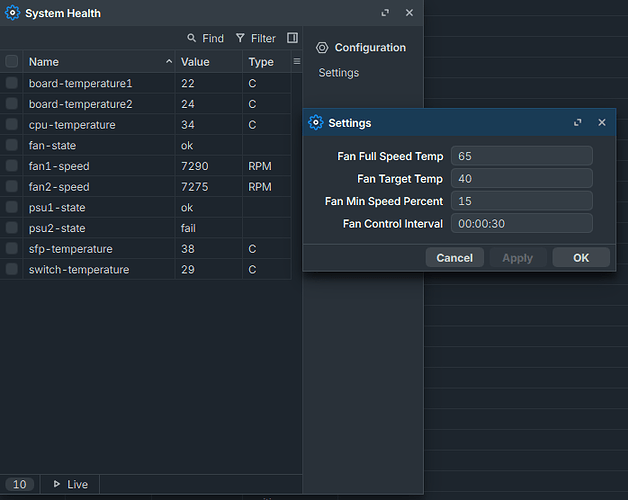Confirm the Settings dialog with OK
This screenshot has width=628, height=500.
tap(581, 257)
